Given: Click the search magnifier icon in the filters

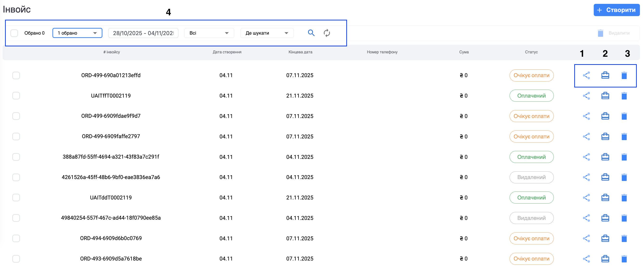Looking at the screenshot, I should pyautogui.click(x=311, y=33).
